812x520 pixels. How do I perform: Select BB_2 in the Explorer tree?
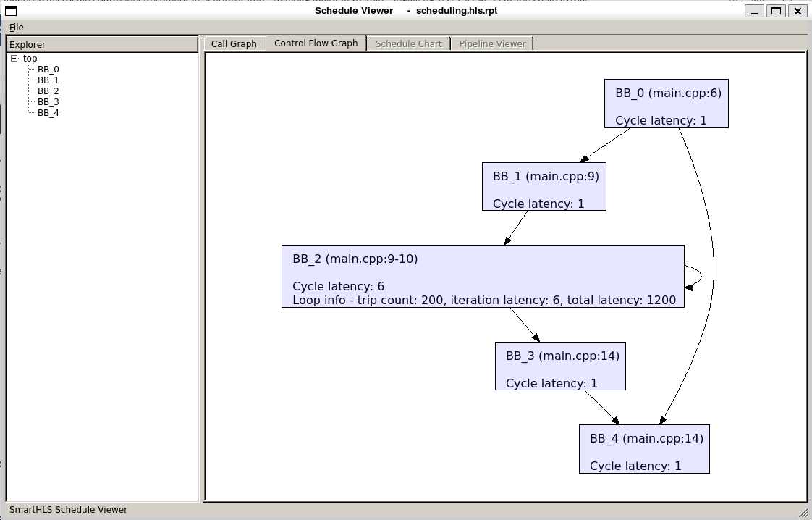pos(48,91)
